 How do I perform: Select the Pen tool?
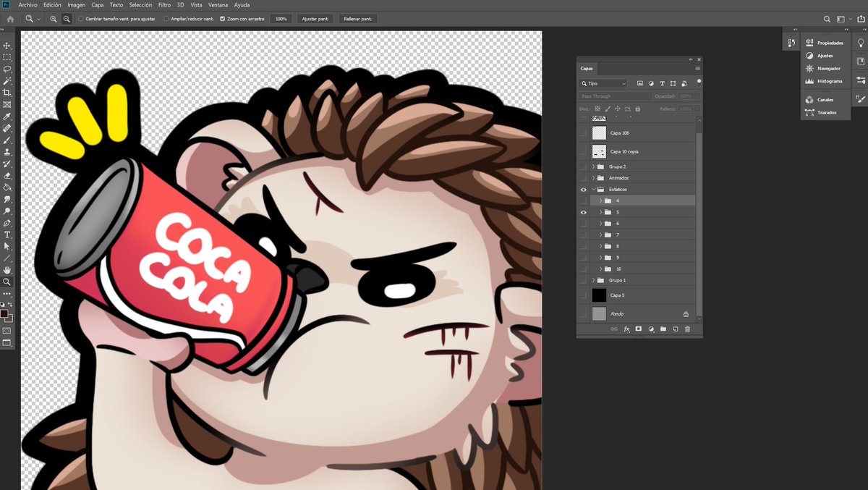[7, 223]
